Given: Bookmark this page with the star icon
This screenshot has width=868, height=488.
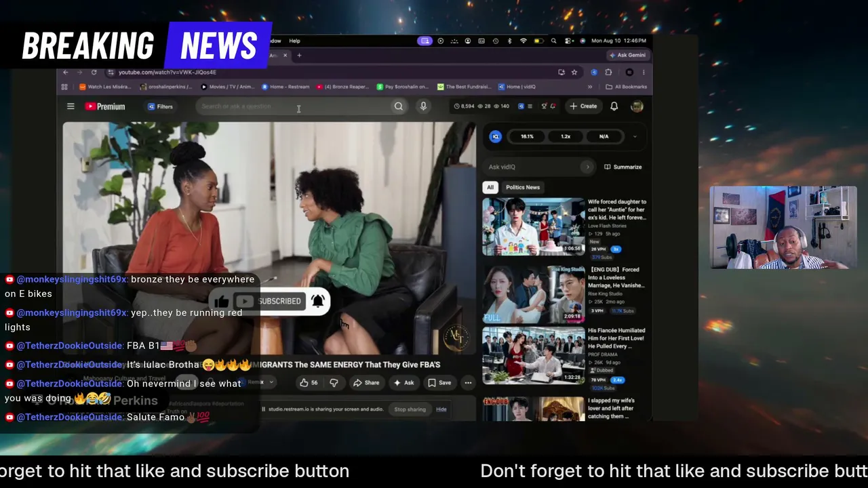Looking at the screenshot, I should (574, 73).
